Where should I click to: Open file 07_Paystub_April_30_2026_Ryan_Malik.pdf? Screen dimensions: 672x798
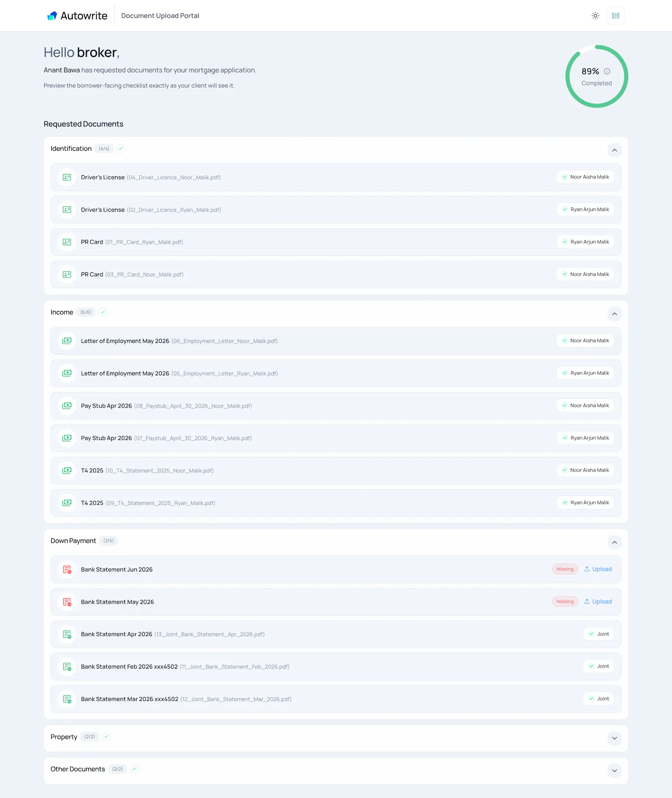pos(193,438)
